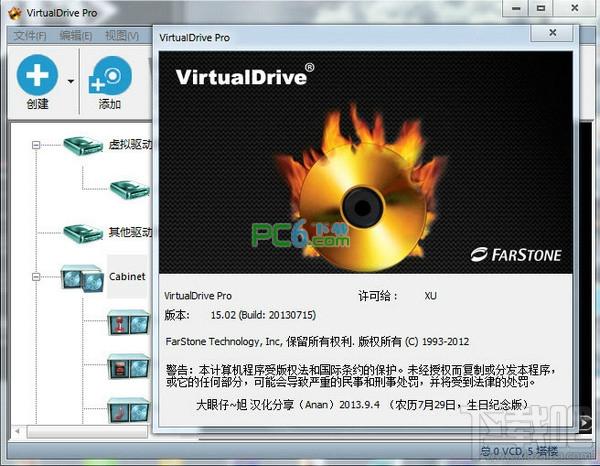Click the FarStone logo in the dialog

pos(516,254)
